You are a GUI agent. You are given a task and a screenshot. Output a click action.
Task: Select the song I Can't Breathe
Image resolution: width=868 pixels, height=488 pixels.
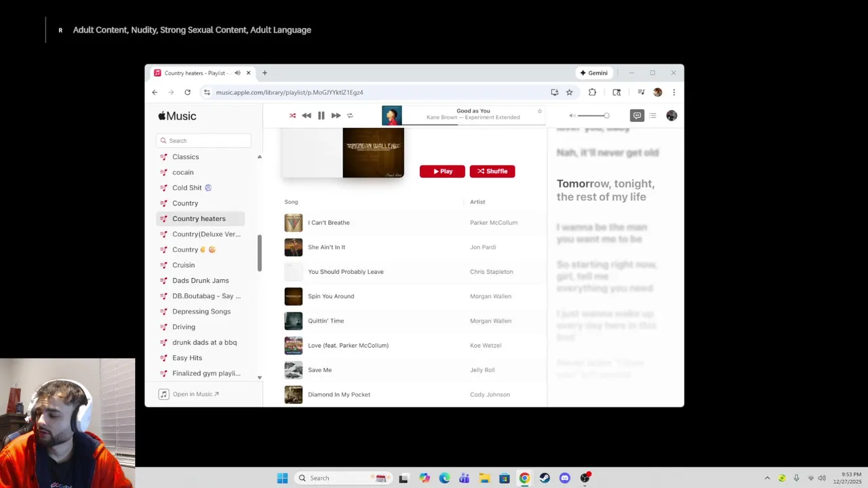tap(329, 222)
